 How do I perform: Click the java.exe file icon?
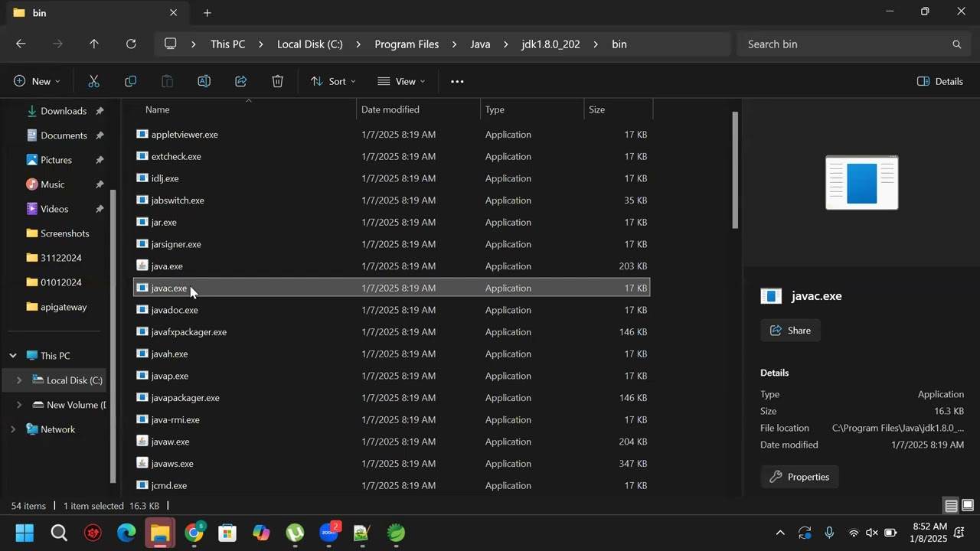[142, 266]
